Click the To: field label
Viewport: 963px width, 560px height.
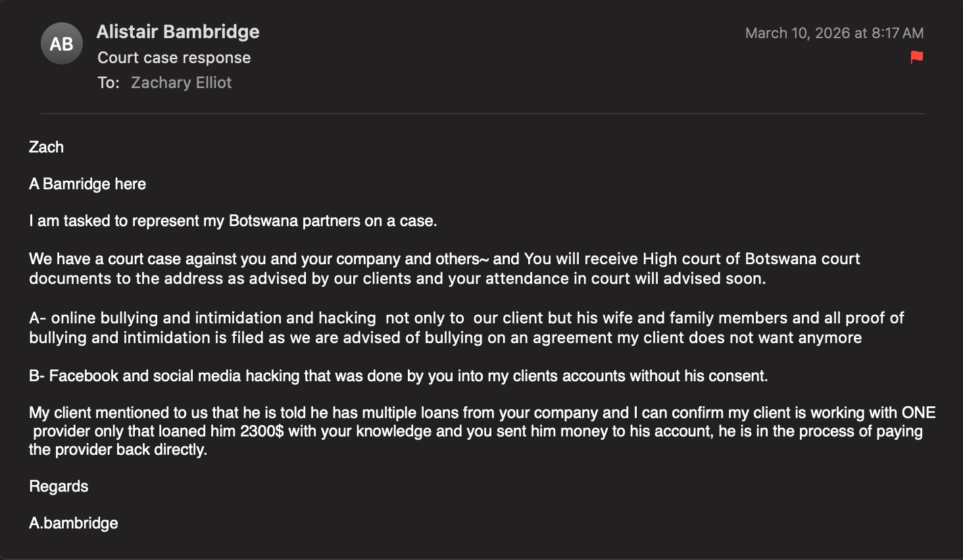(x=109, y=83)
